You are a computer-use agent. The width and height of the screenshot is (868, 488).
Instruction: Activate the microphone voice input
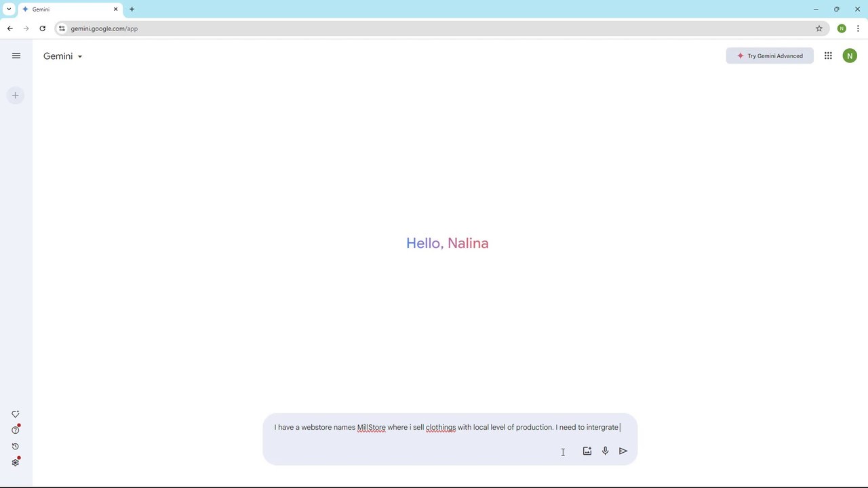click(x=605, y=451)
